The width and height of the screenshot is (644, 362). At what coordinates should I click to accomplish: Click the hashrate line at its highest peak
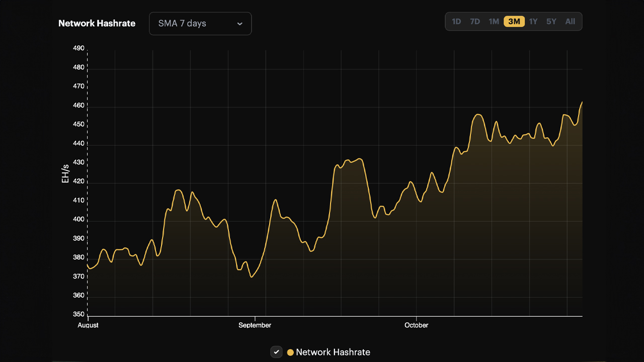582,102
